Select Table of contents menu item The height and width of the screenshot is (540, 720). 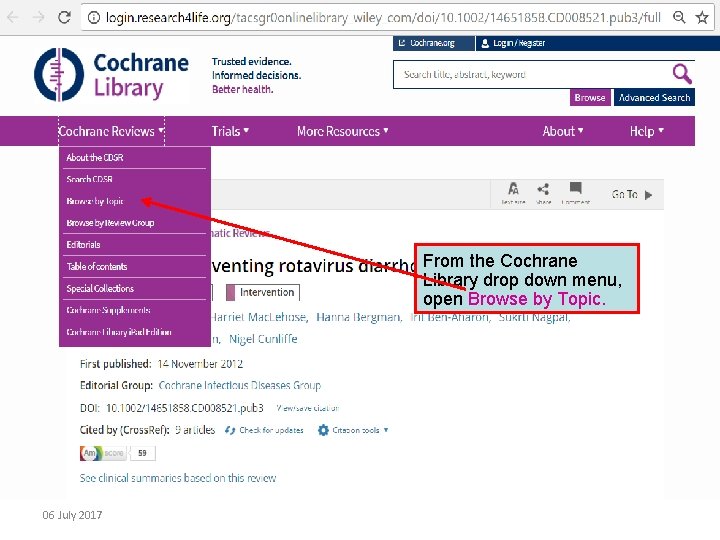(133, 266)
